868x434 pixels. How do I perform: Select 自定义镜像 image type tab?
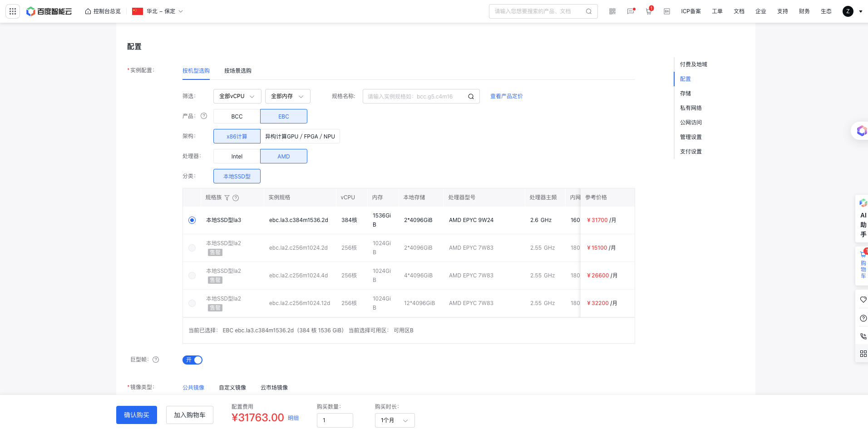pyautogui.click(x=232, y=388)
